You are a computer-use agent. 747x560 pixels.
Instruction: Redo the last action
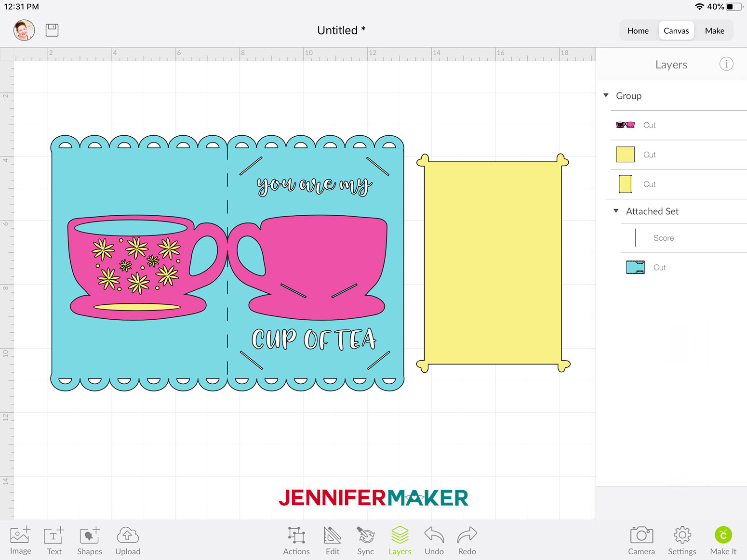[467, 540]
